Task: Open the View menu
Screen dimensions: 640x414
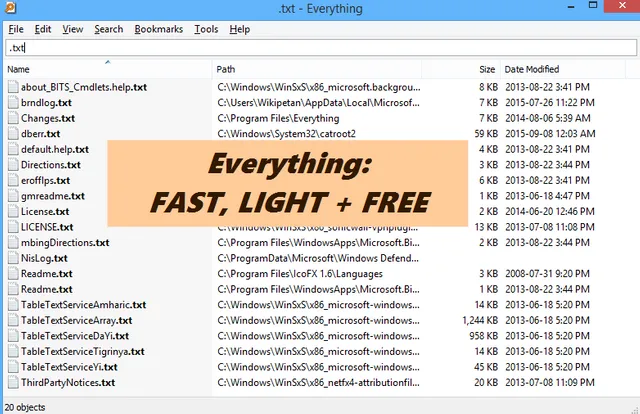Action: [x=73, y=29]
